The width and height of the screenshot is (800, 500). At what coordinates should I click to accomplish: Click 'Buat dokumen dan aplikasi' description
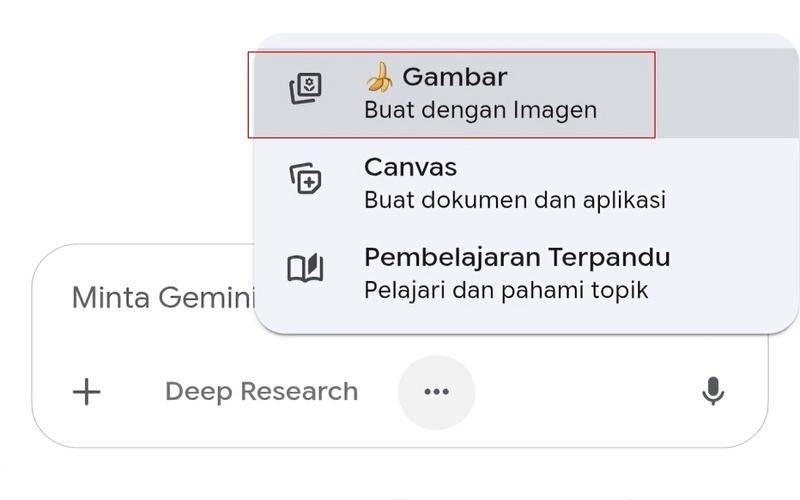click(515, 200)
